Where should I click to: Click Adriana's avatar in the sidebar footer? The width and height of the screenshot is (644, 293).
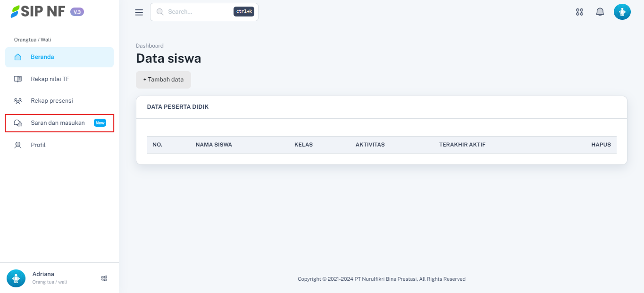[16, 278]
